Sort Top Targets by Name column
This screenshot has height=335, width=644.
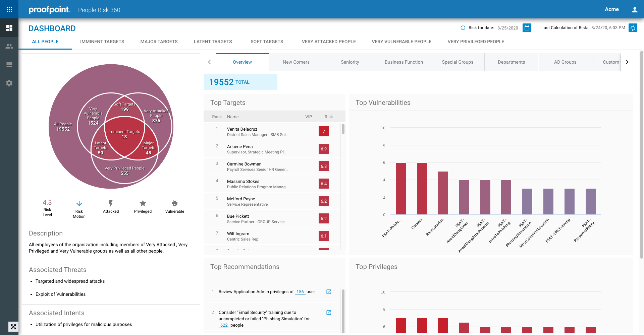click(x=233, y=117)
